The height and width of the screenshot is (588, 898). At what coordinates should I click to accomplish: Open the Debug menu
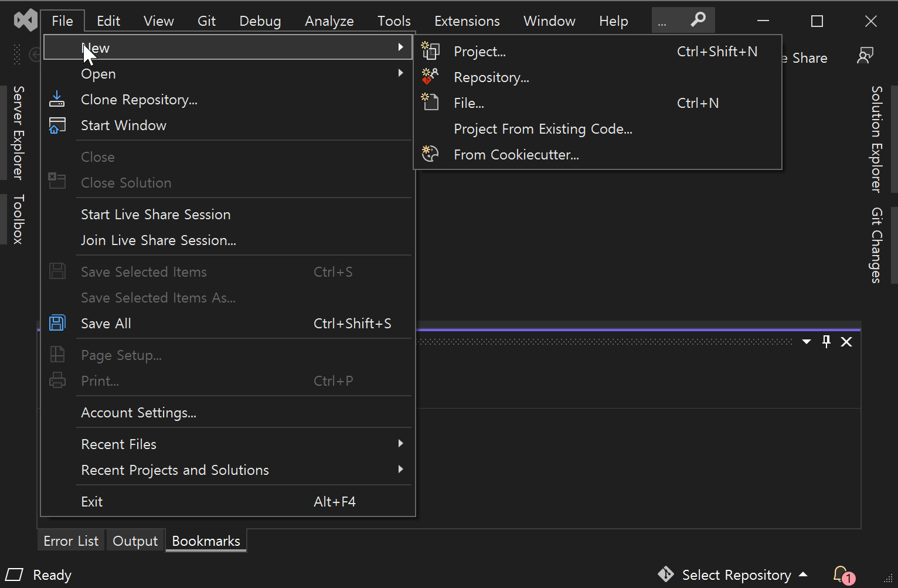[260, 21]
